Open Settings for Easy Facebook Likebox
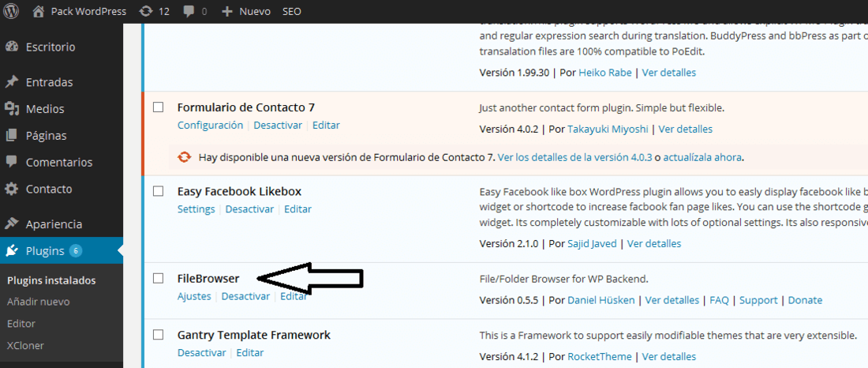 click(x=196, y=209)
